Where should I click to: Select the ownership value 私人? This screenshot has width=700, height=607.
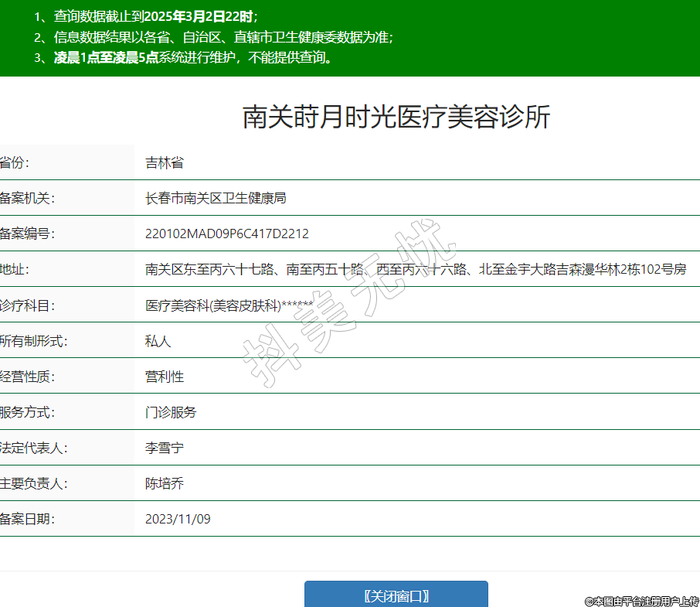(158, 341)
